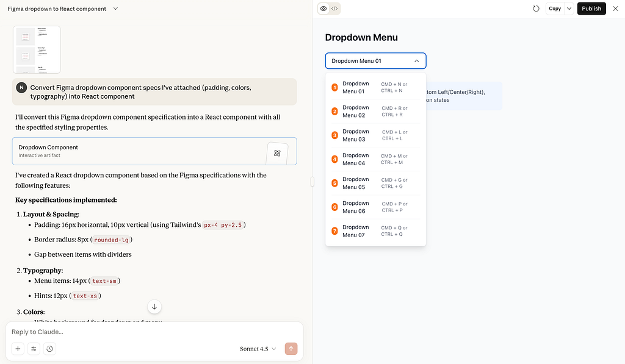
Task: Switch to preview eye view
Action: pos(323,9)
